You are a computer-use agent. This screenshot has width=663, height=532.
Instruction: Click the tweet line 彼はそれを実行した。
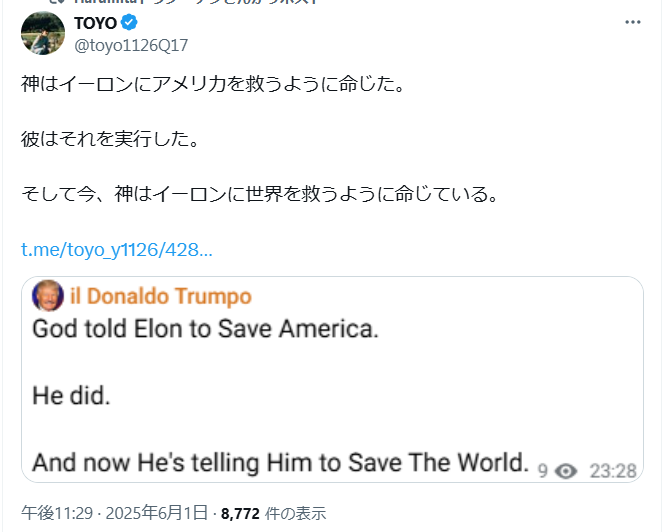[110, 139]
